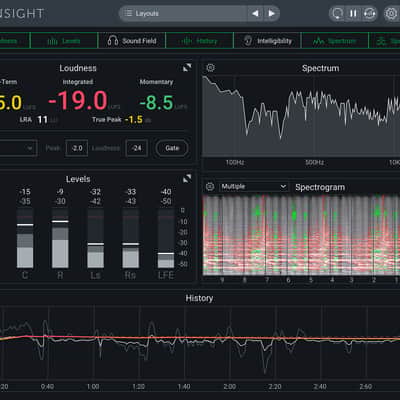Toggle the Levels module tab
Viewport: 400px width, 400px height.
64,41
